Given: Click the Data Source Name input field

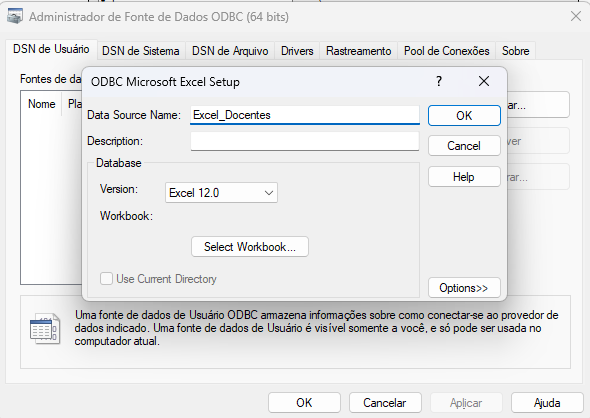Looking at the screenshot, I should 305,115.
